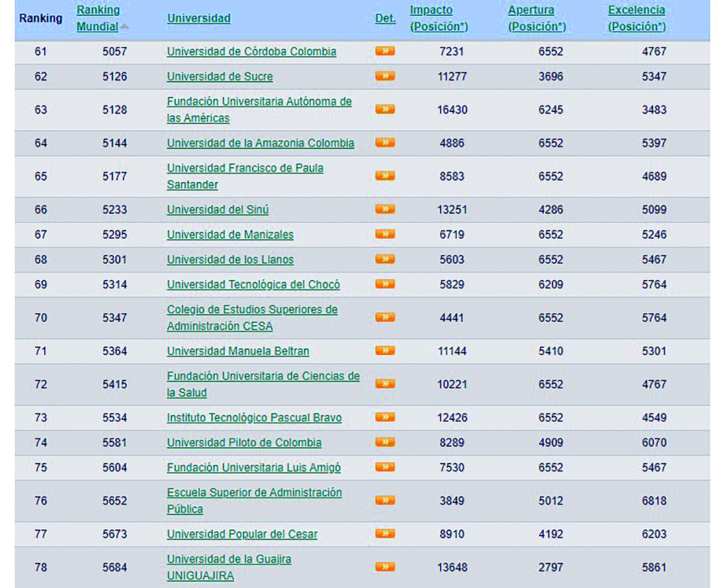
Task: Open details icon for Universidad de la Guajira
Action: [385, 567]
